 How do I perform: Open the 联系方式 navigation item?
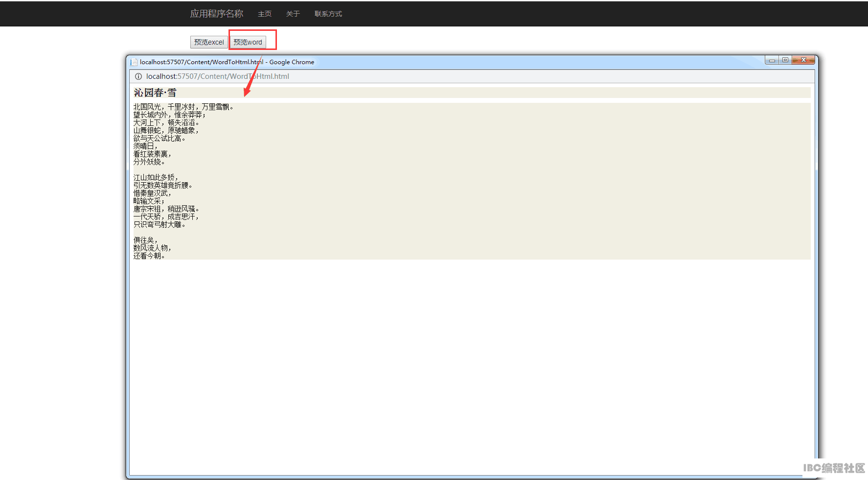pos(328,14)
